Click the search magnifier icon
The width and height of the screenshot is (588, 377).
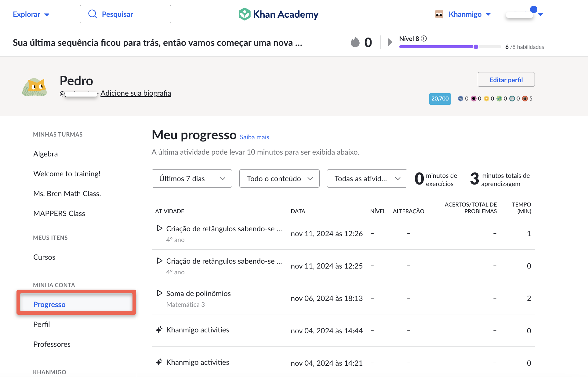pyautogui.click(x=93, y=14)
